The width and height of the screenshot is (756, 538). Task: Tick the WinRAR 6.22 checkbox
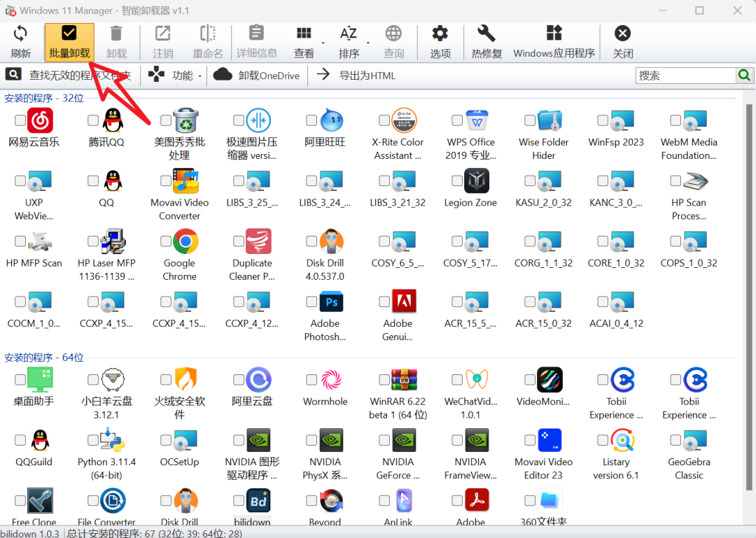(x=384, y=380)
